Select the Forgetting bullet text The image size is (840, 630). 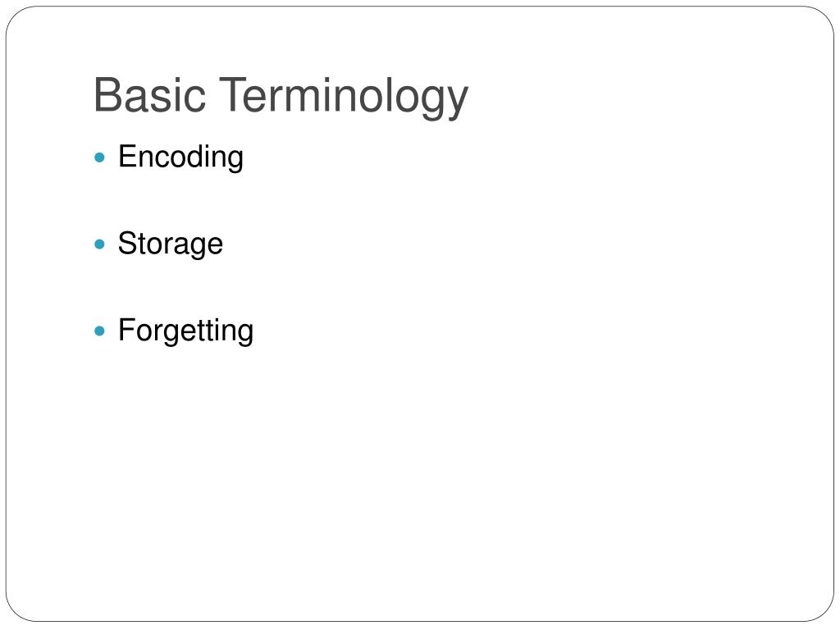pos(185,331)
